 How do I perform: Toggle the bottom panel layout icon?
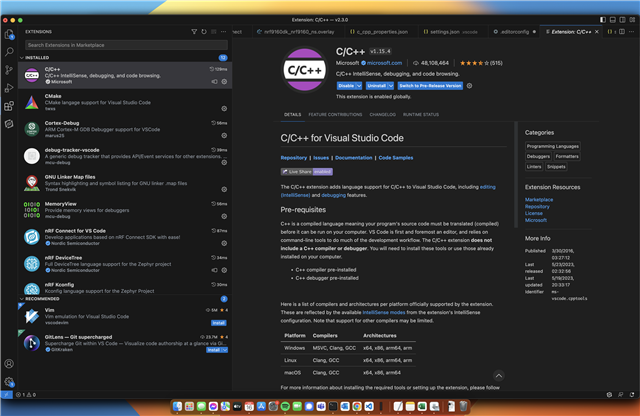[x=613, y=20]
